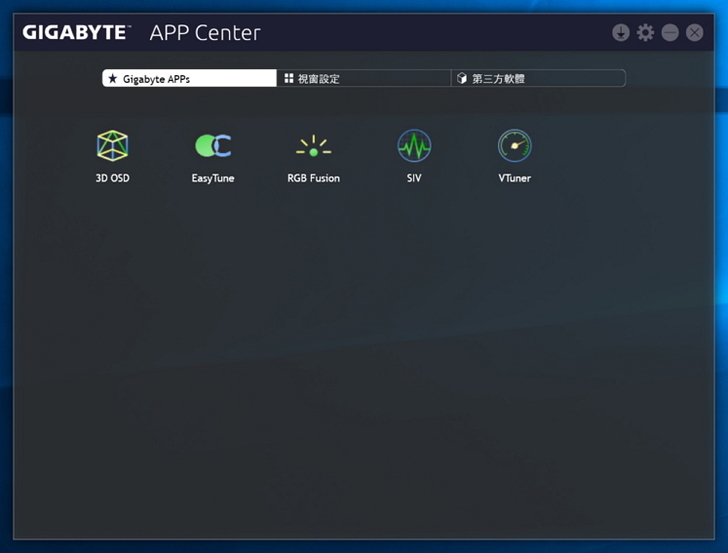Viewport: 728px width, 553px height.
Task: Open the EasyTune app icon
Action: click(213, 146)
